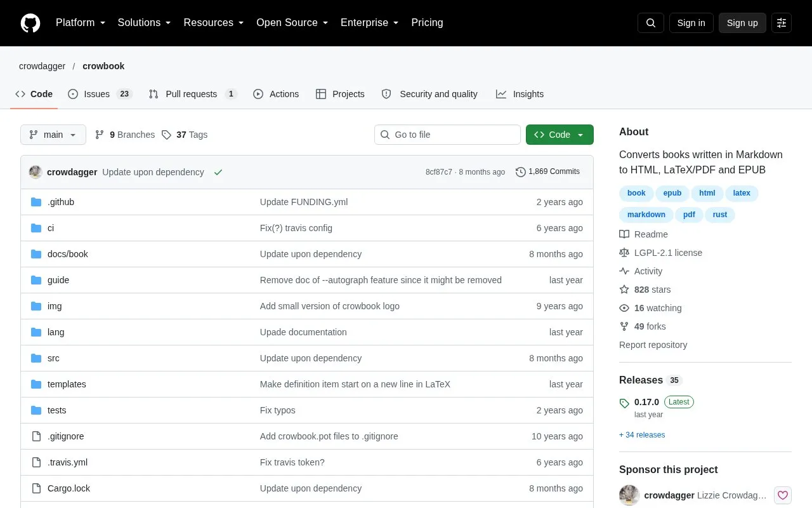Click the commits history clock icon
The height and width of the screenshot is (508, 812).
[521, 172]
